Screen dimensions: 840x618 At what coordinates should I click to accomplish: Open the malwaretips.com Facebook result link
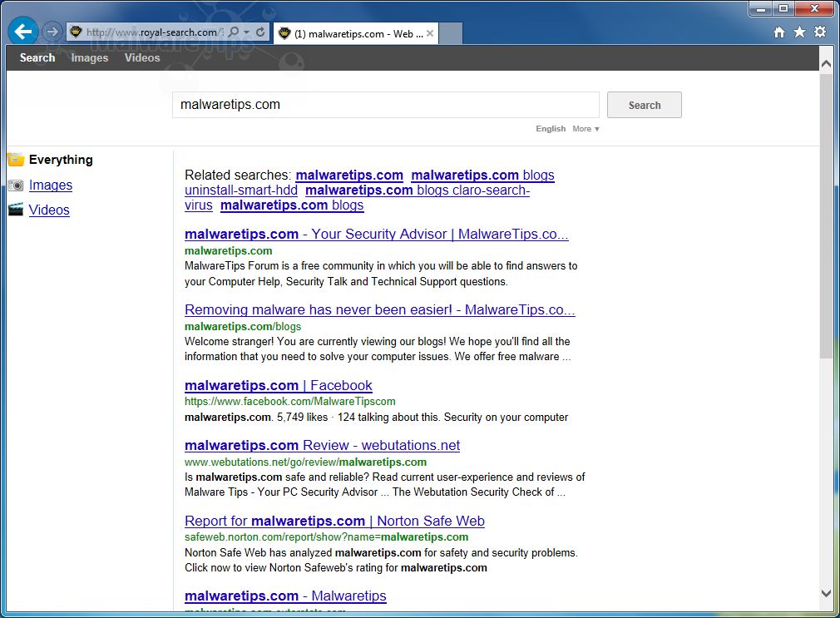pyautogui.click(x=279, y=385)
